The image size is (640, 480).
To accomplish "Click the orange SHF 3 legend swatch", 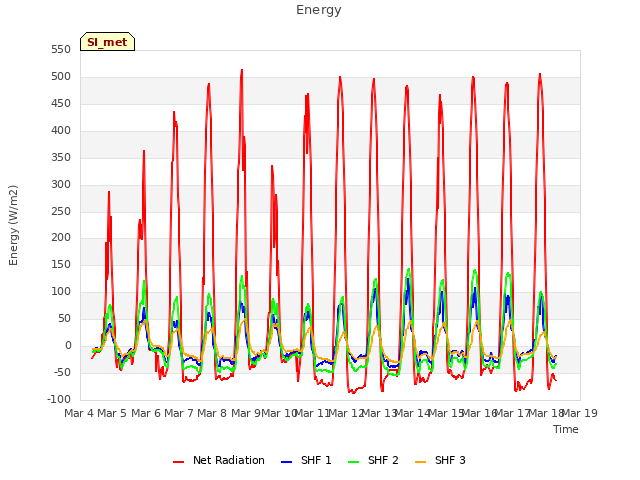I will 420,462.
